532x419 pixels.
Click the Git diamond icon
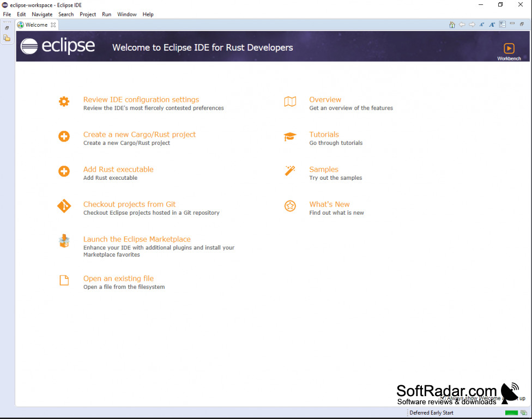[x=64, y=206]
